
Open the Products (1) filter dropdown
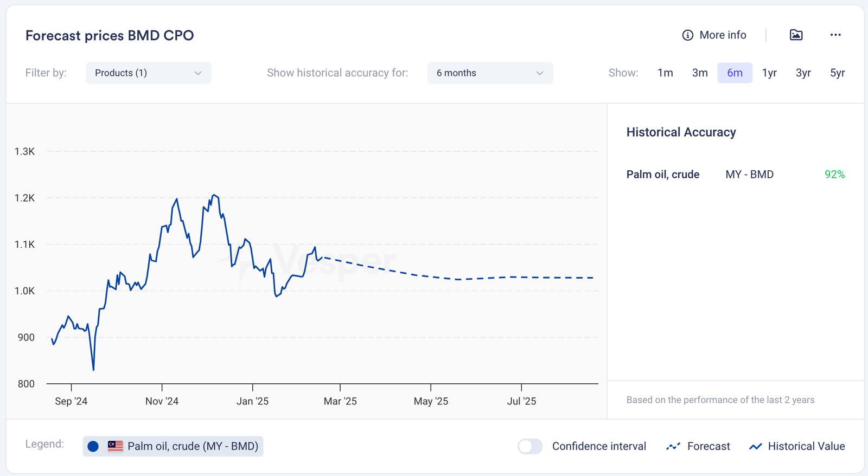tap(148, 73)
